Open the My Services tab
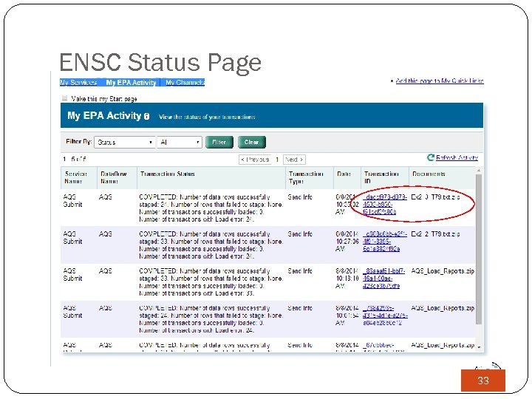Screen dimensions: 532x399 [x=78, y=83]
